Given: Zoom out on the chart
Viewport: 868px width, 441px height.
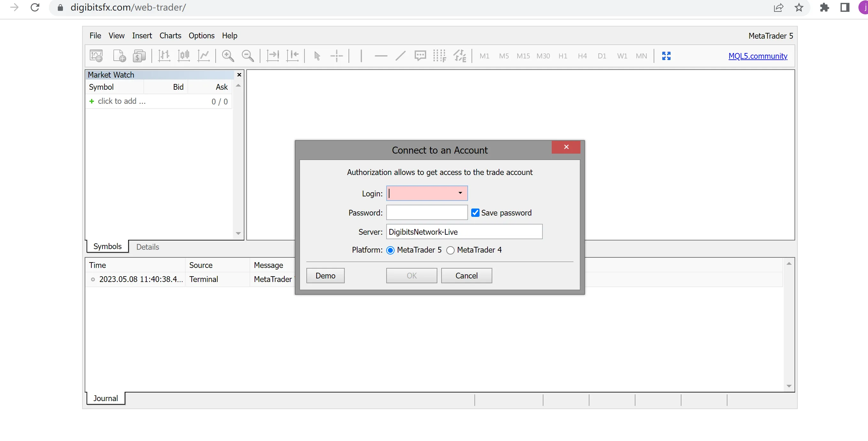Looking at the screenshot, I should coord(248,56).
